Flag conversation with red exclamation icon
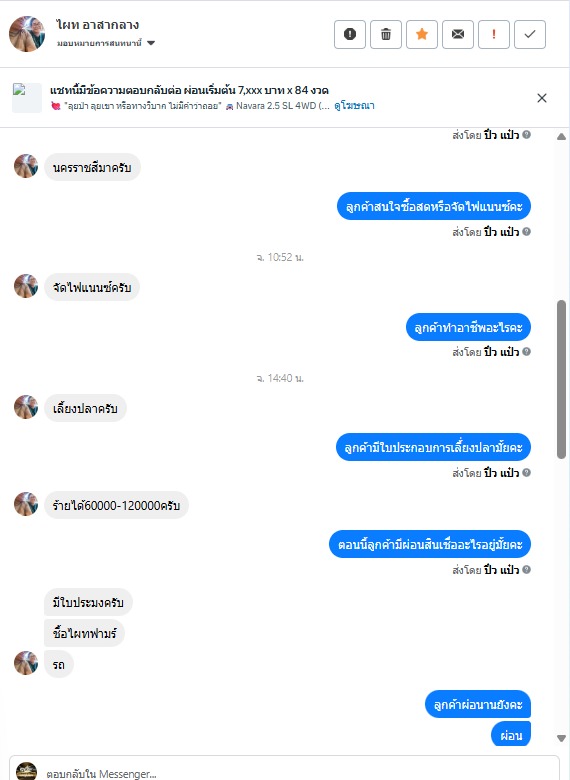 (494, 34)
